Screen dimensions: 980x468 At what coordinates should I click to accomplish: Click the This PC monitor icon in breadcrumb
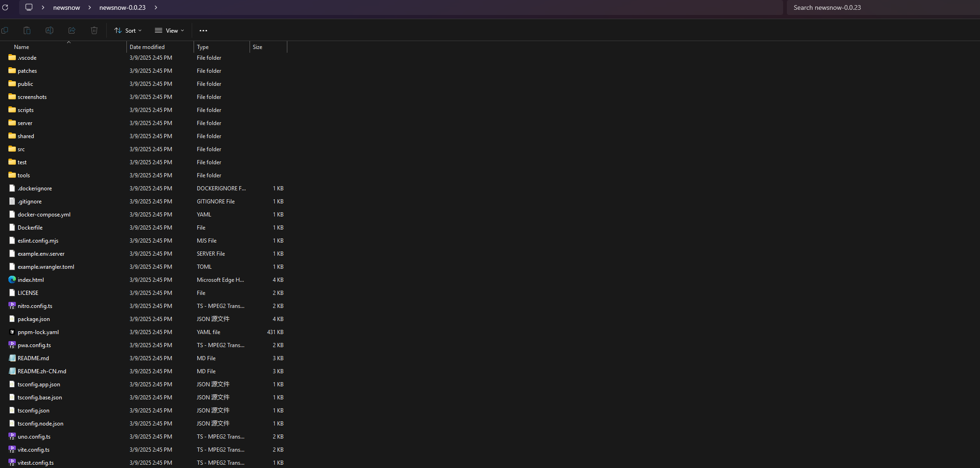(x=29, y=7)
